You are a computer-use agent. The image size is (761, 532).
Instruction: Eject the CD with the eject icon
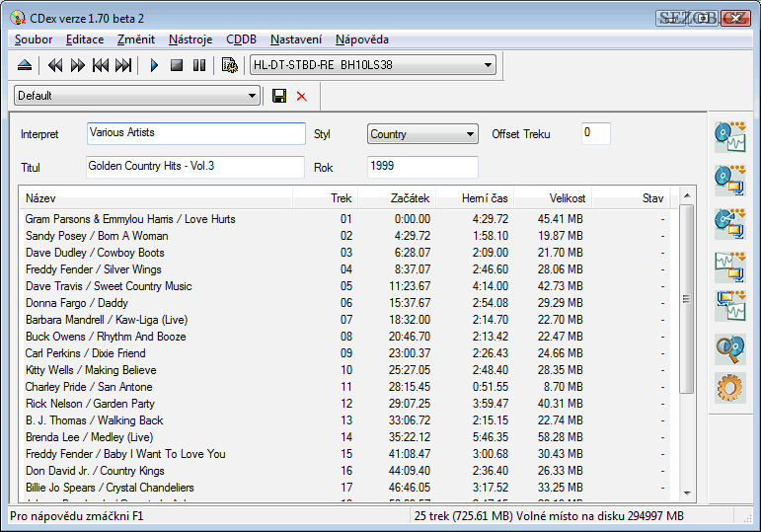pos(25,65)
